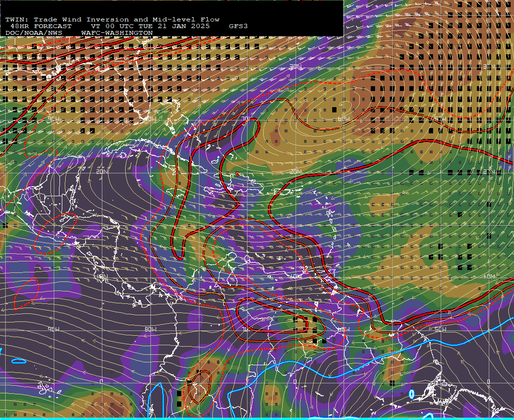This screenshot has width=514, height=420.
Task: Click the "DOC/NOAA/NWS" agency text
Action: (x=34, y=33)
